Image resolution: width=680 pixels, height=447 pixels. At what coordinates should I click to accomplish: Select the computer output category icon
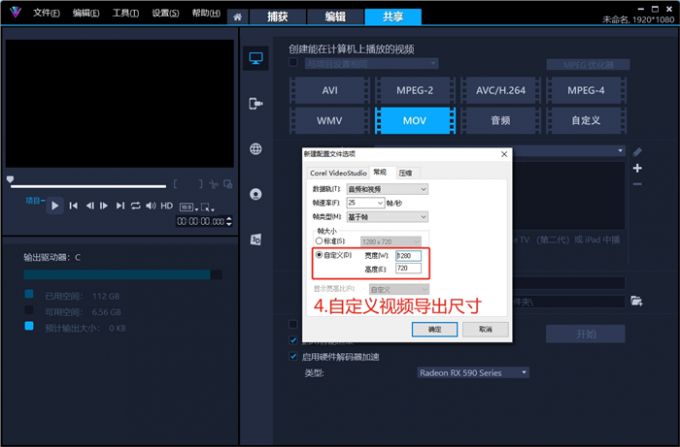point(256,58)
